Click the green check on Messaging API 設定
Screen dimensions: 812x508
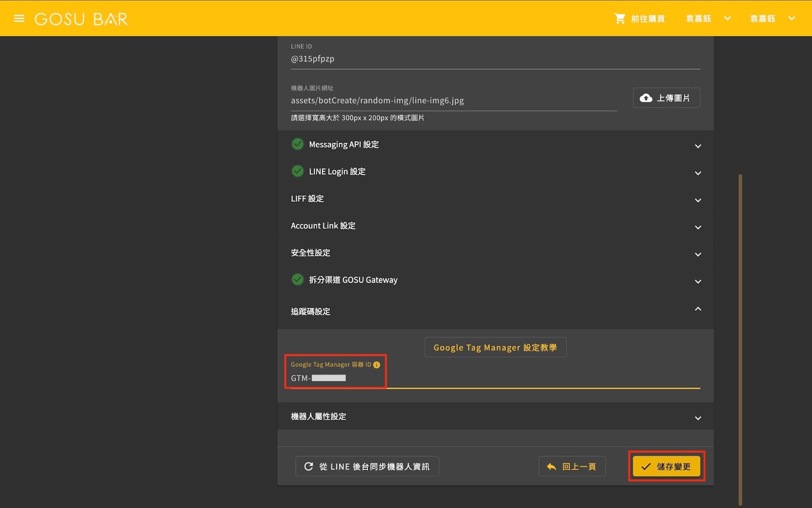coord(298,144)
